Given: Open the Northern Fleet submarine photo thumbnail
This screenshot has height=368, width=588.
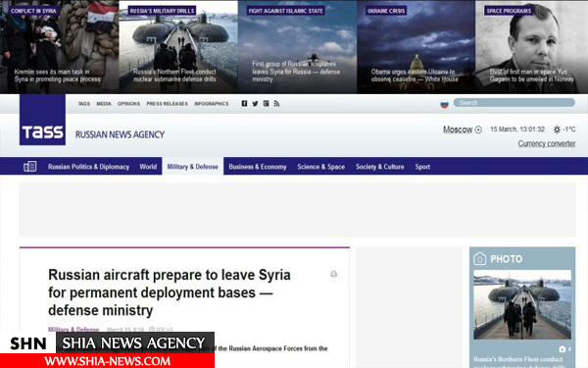Looking at the screenshot, I should coord(522,304).
